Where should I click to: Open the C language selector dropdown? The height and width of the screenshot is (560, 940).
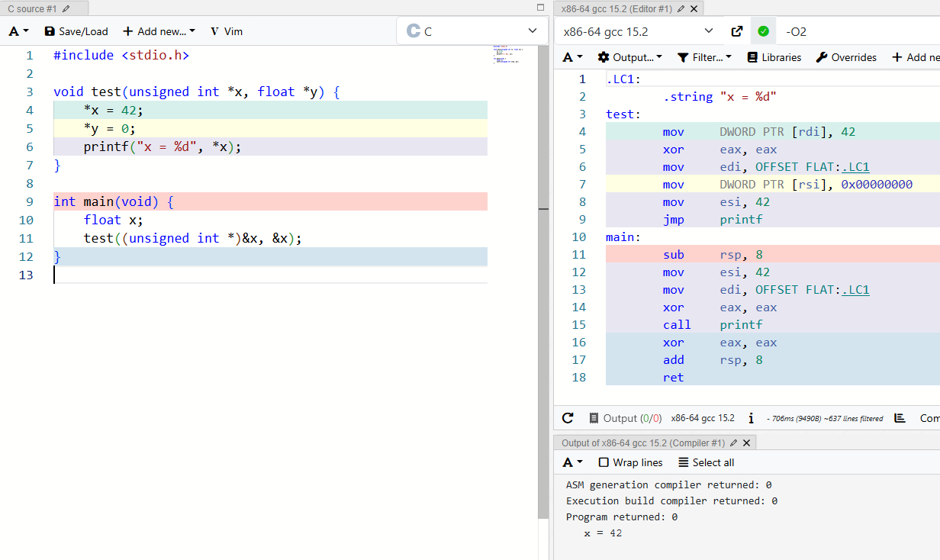click(x=472, y=31)
